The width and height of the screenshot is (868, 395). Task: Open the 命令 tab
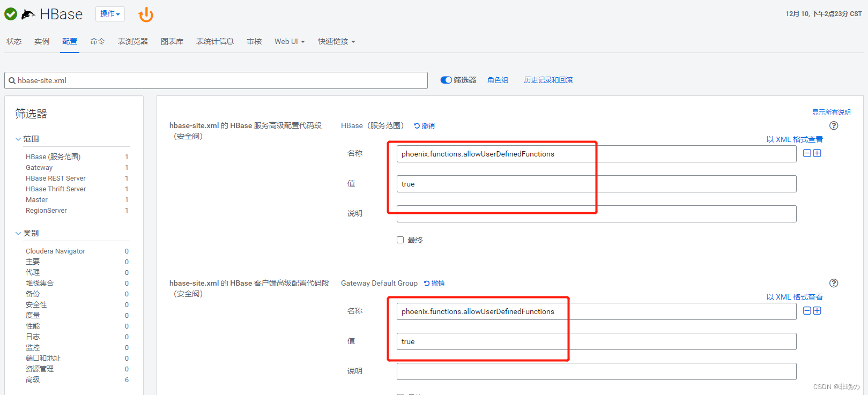click(98, 41)
